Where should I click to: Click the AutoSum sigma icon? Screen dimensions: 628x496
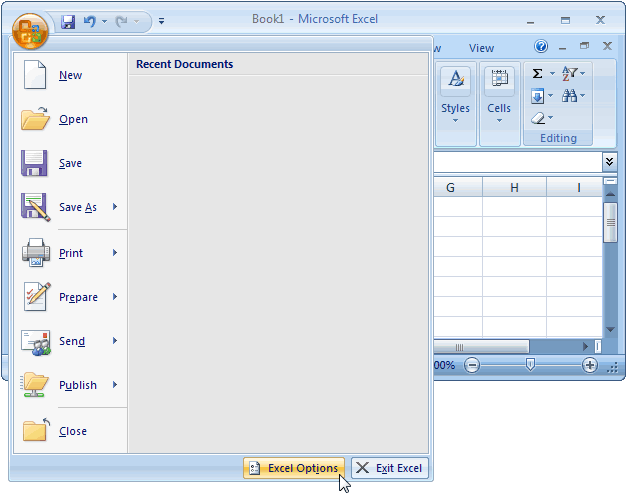pyautogui.click(x=537, y=73)
